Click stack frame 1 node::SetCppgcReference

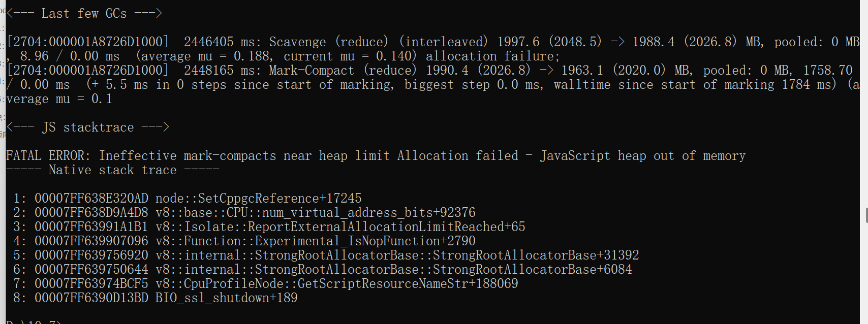(x=258, y=199)
